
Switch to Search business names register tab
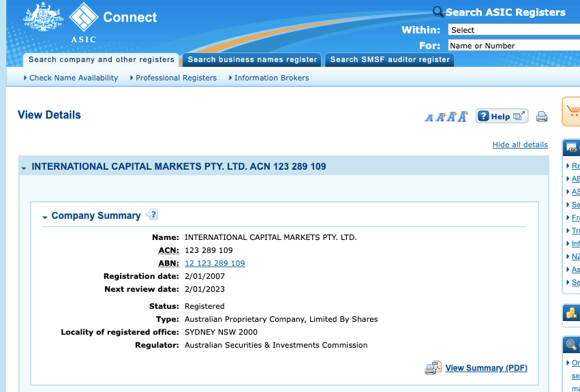252,59
